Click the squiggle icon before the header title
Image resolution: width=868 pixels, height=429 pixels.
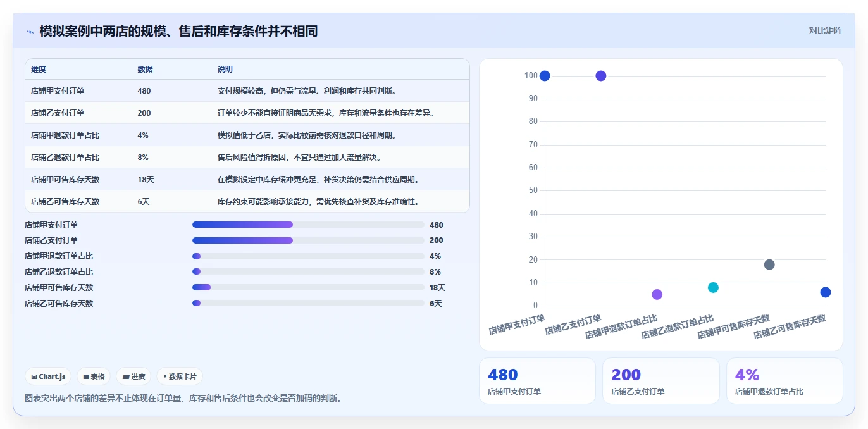tap(30, 32)
